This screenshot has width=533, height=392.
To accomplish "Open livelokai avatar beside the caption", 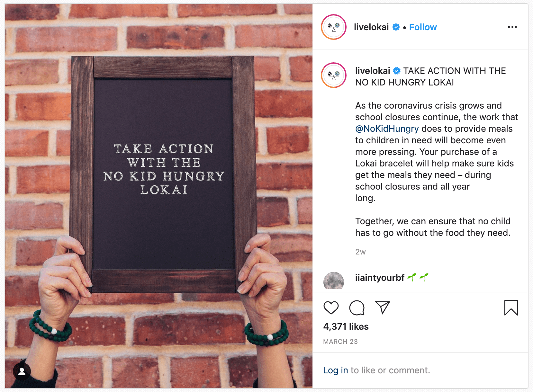I will (x=334, y=75).
